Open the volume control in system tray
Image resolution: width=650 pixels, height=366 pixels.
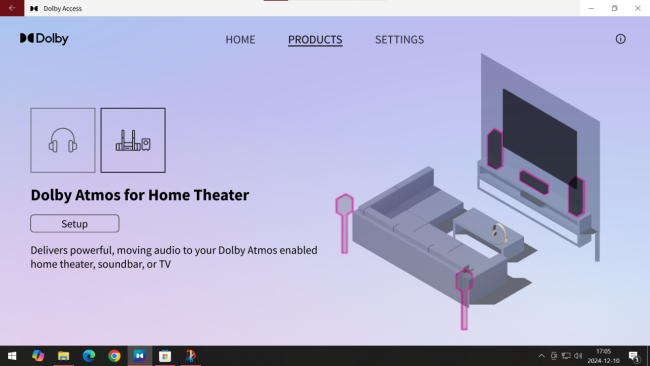coord(578,356)
